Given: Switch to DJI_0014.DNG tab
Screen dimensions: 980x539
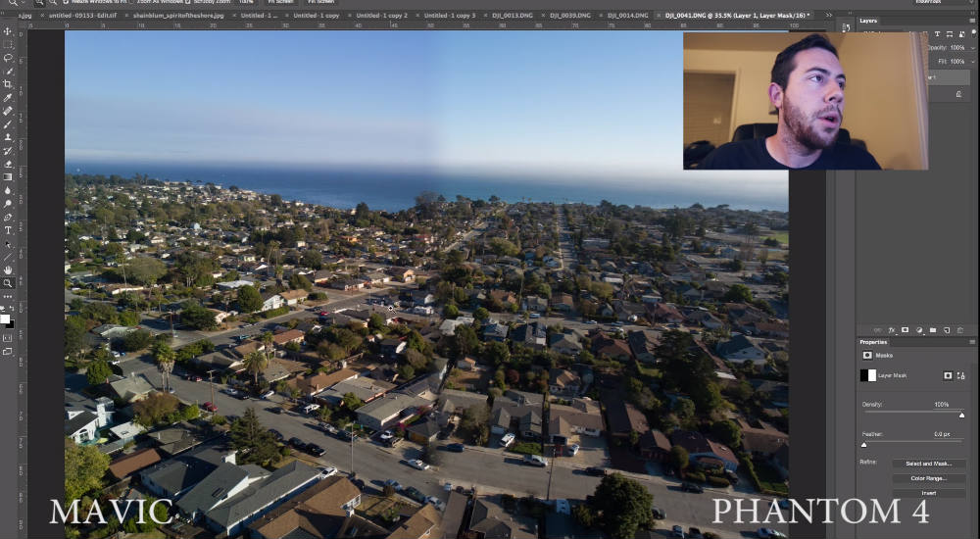Looking at the screenshot, I should coord(626,15).
